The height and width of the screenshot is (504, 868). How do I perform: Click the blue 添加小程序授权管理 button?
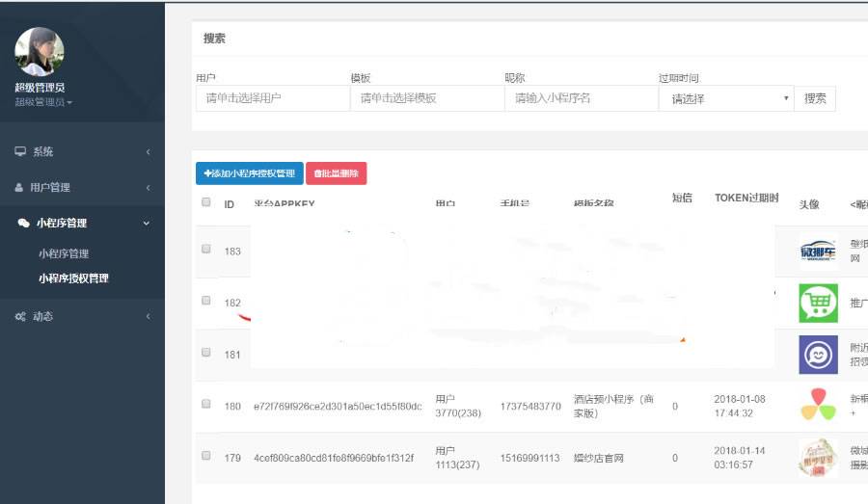pyautogui.click(x=249, y=173)
